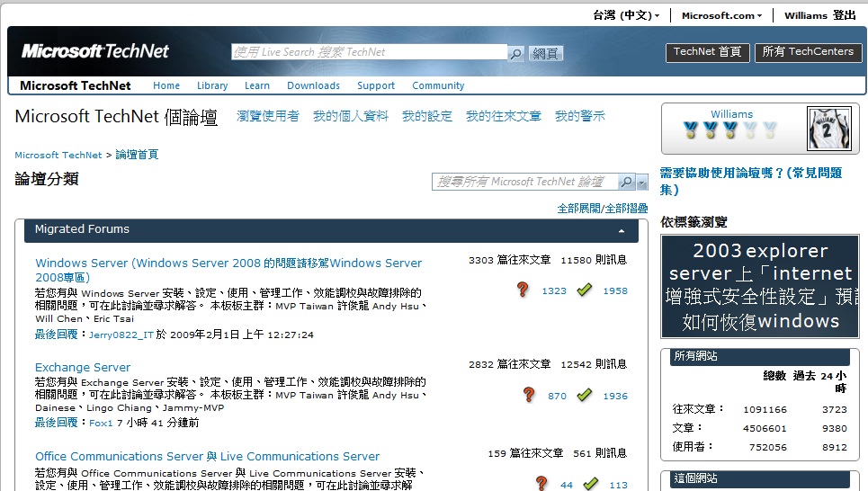The width and height of the screenshot is (868, 491).
Task: Click the 44 unanswered count link
Action: [x=567, y=486]
